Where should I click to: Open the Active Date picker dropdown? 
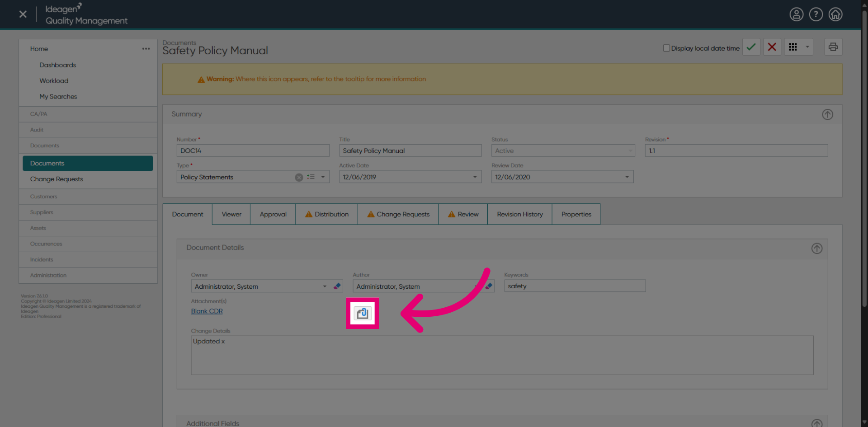(475, 177)
